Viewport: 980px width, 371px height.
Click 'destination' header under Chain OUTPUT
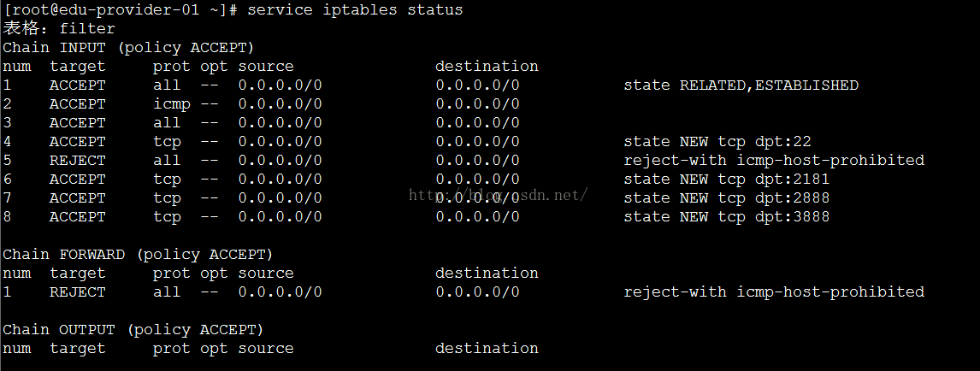[x=487, y=349]
